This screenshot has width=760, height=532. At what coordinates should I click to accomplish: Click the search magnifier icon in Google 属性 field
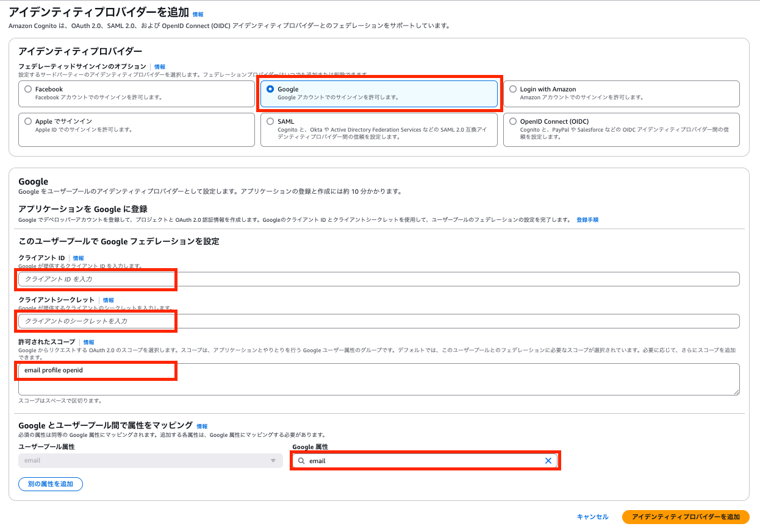click(301, 460)
